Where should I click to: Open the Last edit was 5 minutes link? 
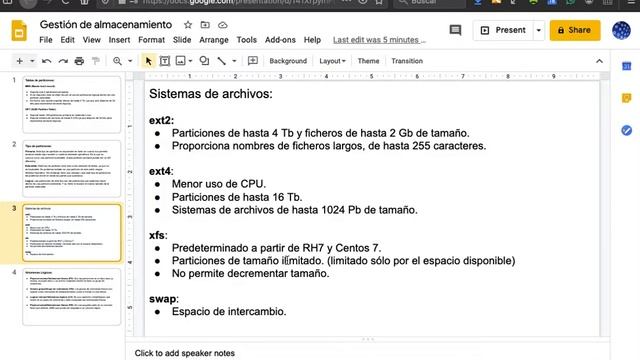click(379, 40)
